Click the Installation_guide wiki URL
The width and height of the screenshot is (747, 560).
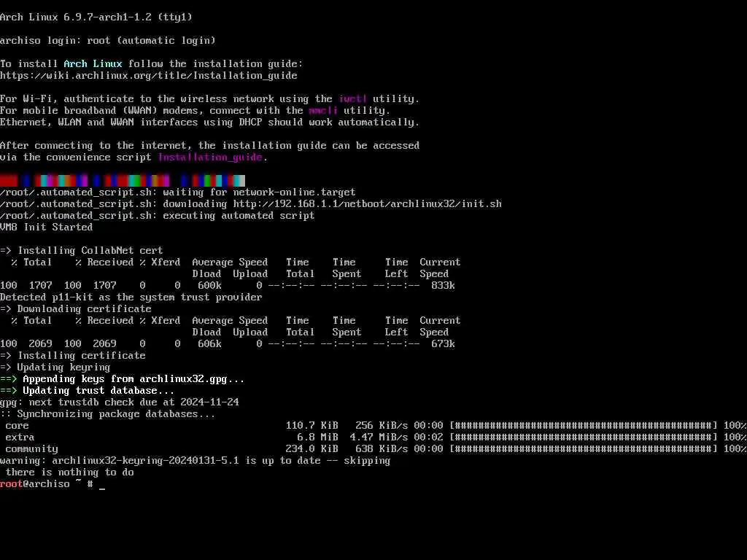click(149, 75)
